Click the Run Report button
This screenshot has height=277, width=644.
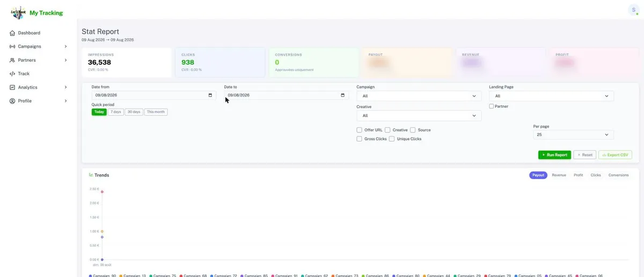554,155
